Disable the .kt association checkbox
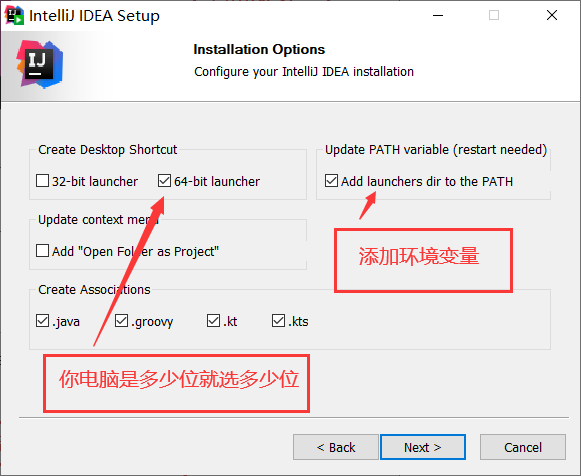 click(x=213, y=321)
